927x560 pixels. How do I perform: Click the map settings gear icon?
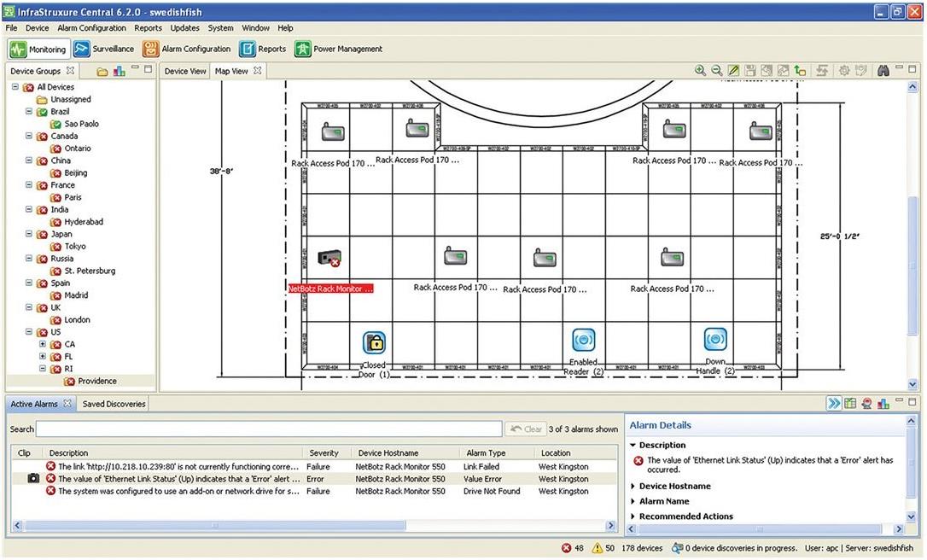click(x=844, y=70)
